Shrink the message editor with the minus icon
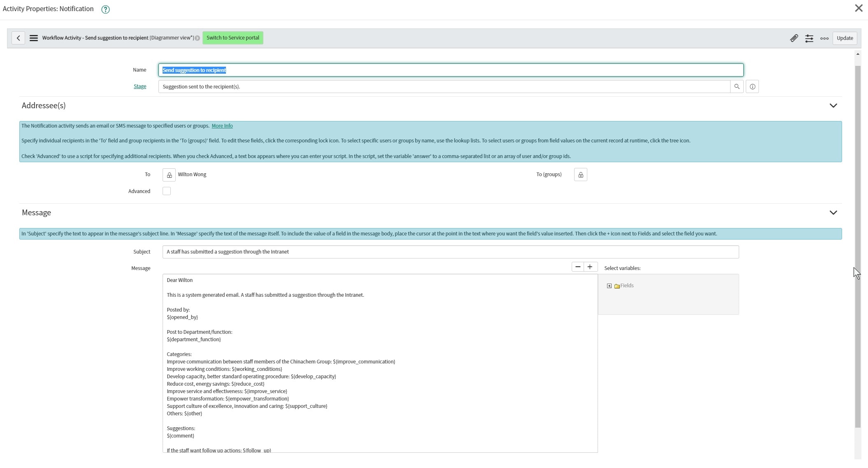868x468 pixels. tap(577, 267)
